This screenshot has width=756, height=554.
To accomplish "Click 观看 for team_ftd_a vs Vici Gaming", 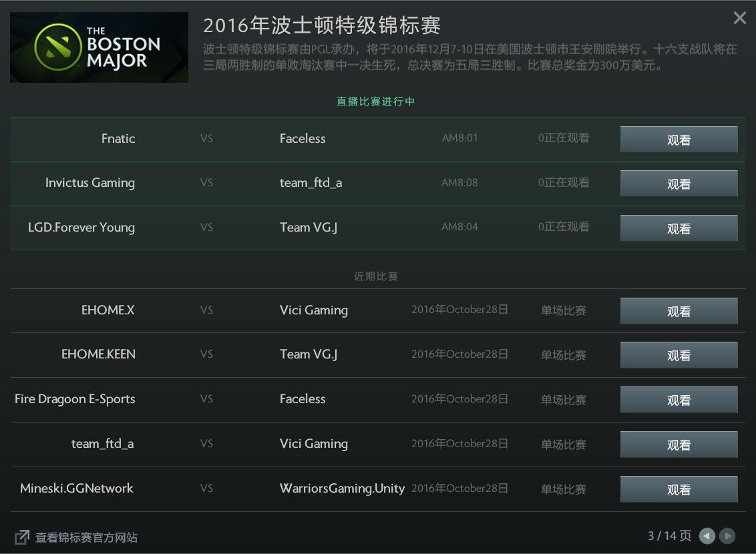I will [x=679, y=445].
